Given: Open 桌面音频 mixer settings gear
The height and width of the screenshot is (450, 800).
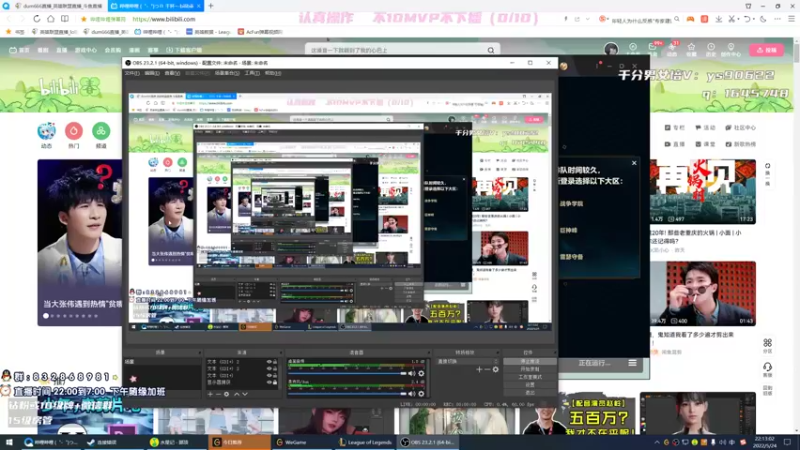Looking at the screenshot, I should (x=421, y=373).
